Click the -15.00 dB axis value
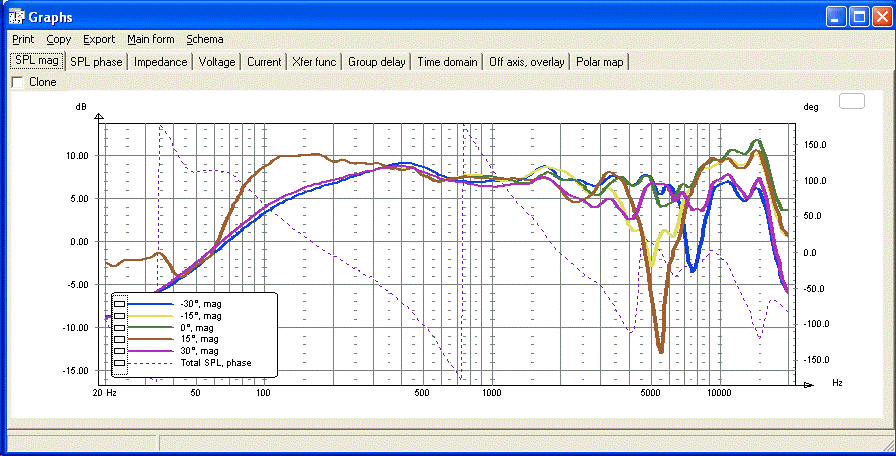The height and width of the screenshot is (456, 896). [74, 370]
